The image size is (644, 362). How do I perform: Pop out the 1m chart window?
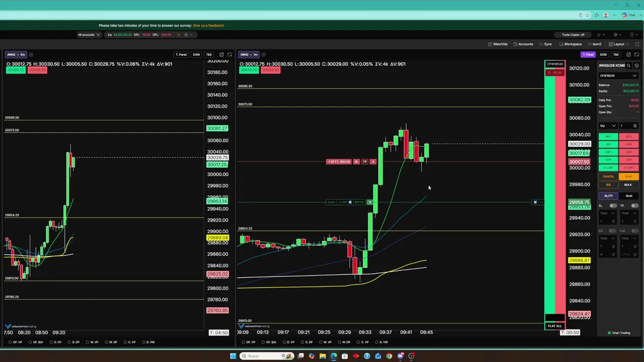628,54
